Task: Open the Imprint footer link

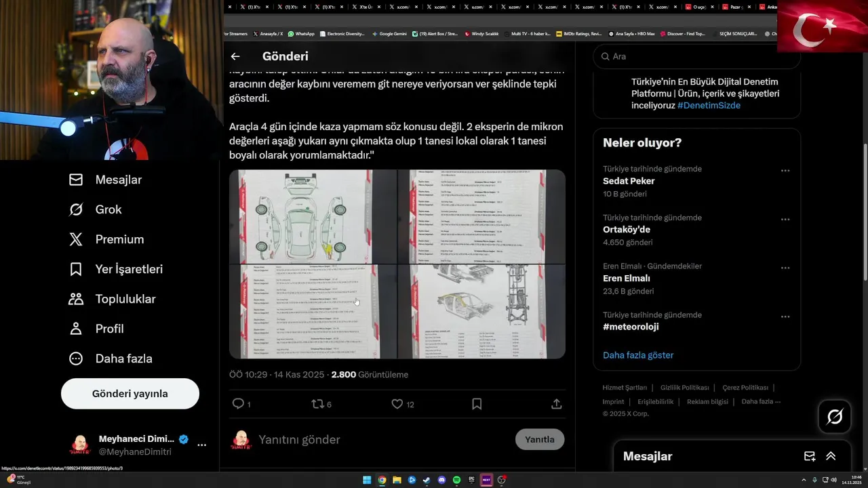Action: (x=613, y=402)
